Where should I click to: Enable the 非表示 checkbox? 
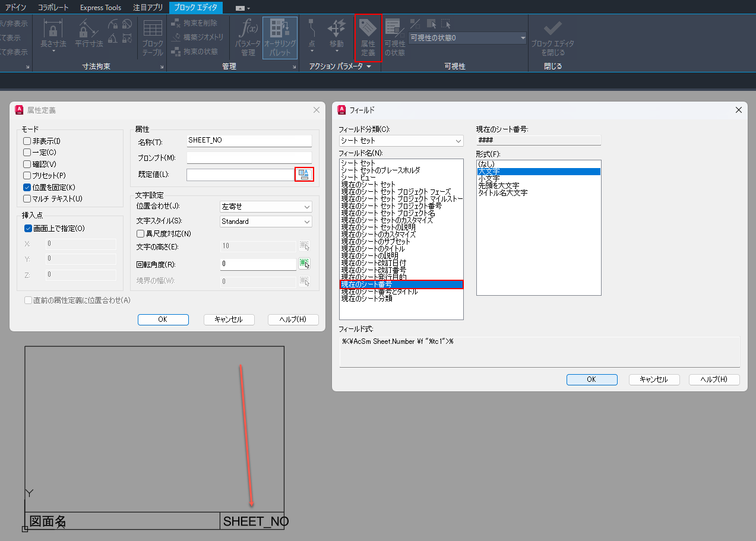coord(27,141)
